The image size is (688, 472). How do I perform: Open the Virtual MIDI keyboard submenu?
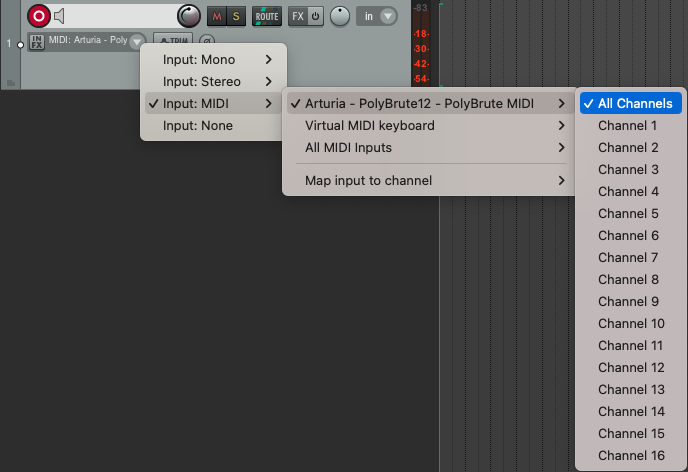[429, 125]
